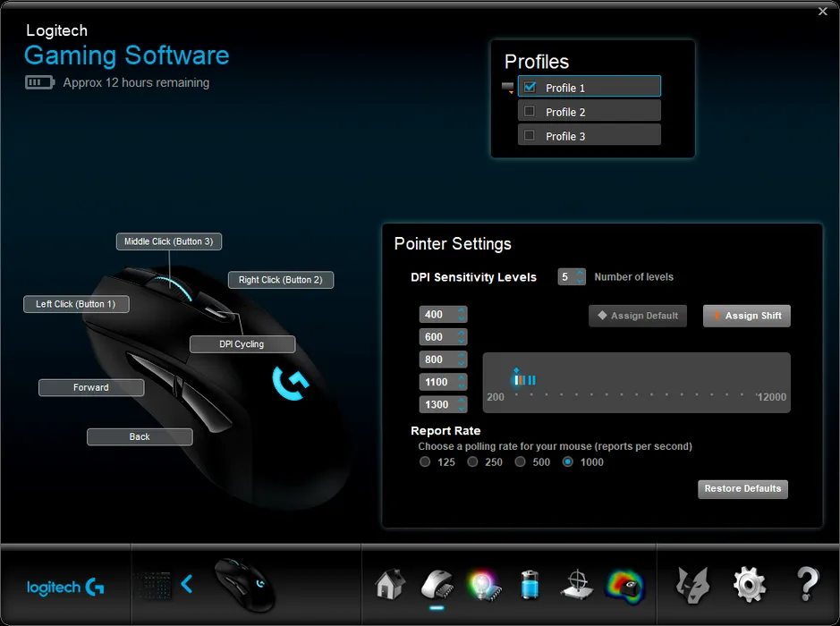Select the mouse device thumbnail

tap(245, 585)
